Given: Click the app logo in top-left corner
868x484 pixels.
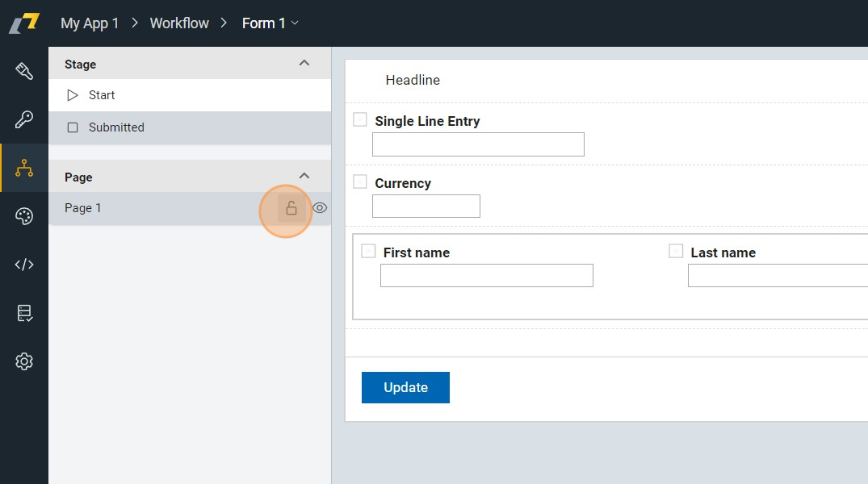Looking at the screenshot, I should click(x=24, y=23).
